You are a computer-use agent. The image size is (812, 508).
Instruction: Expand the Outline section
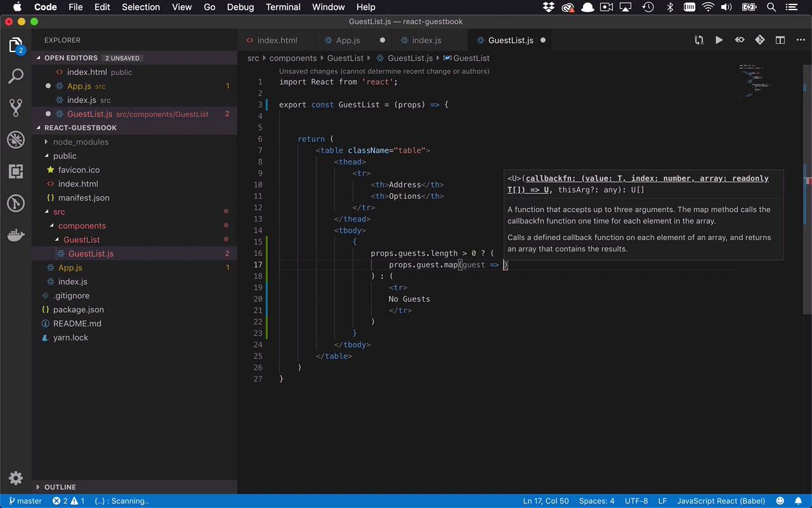pyautogui.click(x=60, y=487)
